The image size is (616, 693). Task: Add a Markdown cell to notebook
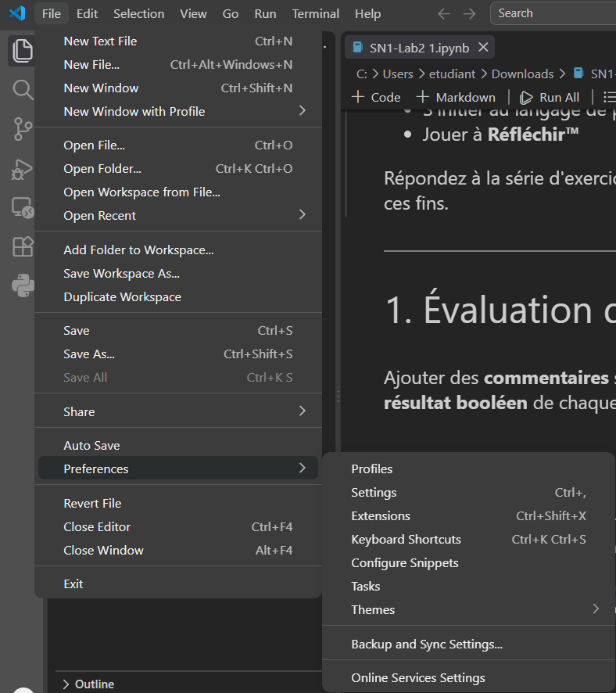(456, 97)
